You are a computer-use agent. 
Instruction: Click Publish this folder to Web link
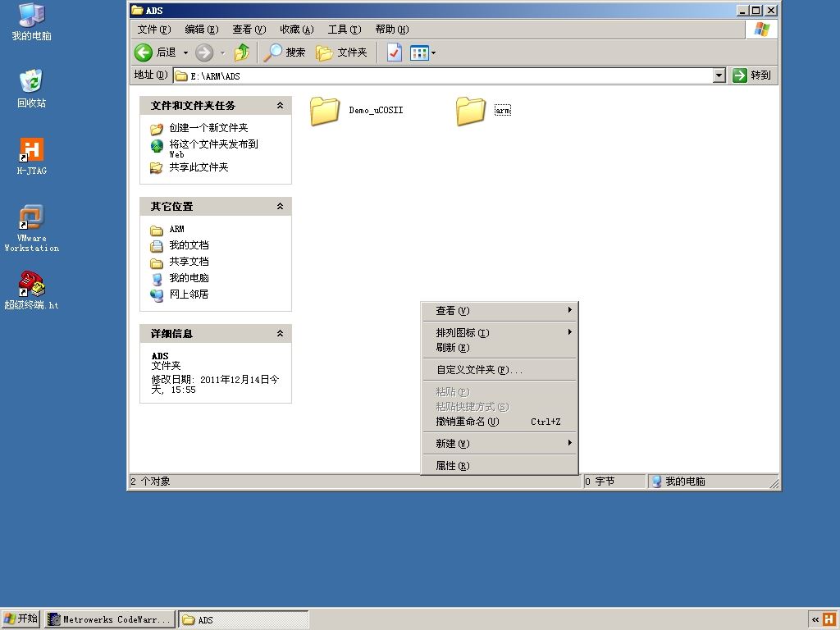click(x=214, y=148)
